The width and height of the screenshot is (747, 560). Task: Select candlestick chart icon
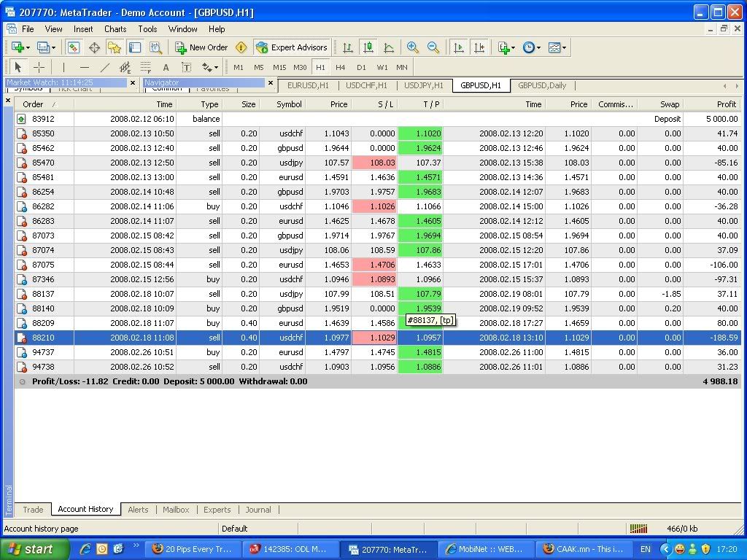368,47
